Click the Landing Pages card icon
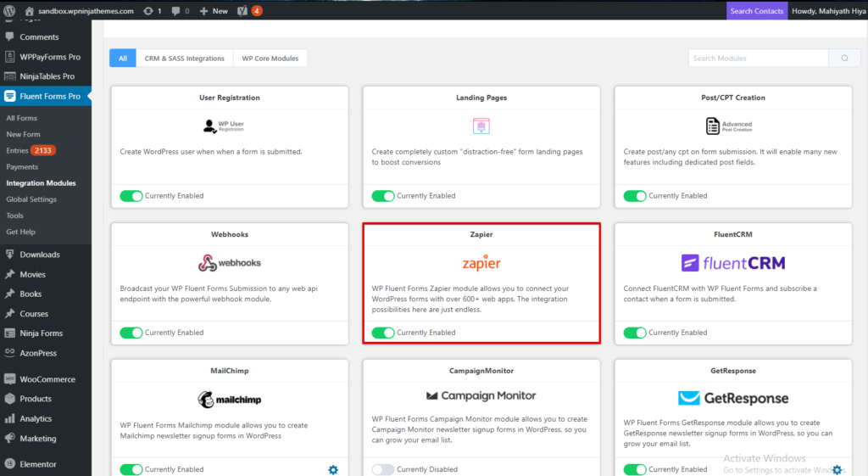 [x=481, y=126]
